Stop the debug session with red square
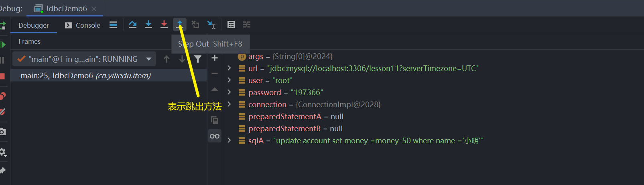The width and height of the screenshot is (644, 185). [x=2, y=76]
